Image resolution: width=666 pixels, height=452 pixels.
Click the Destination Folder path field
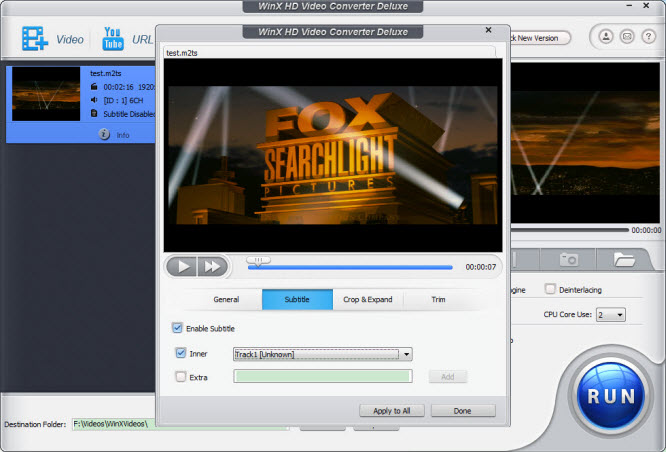(181, 424)
